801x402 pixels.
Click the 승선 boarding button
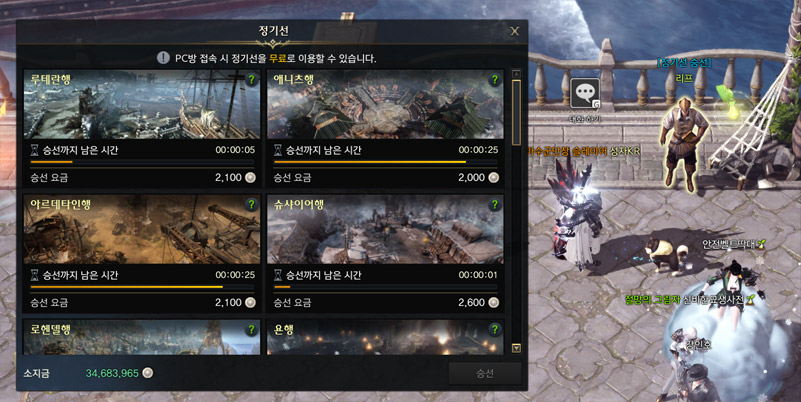485,373
